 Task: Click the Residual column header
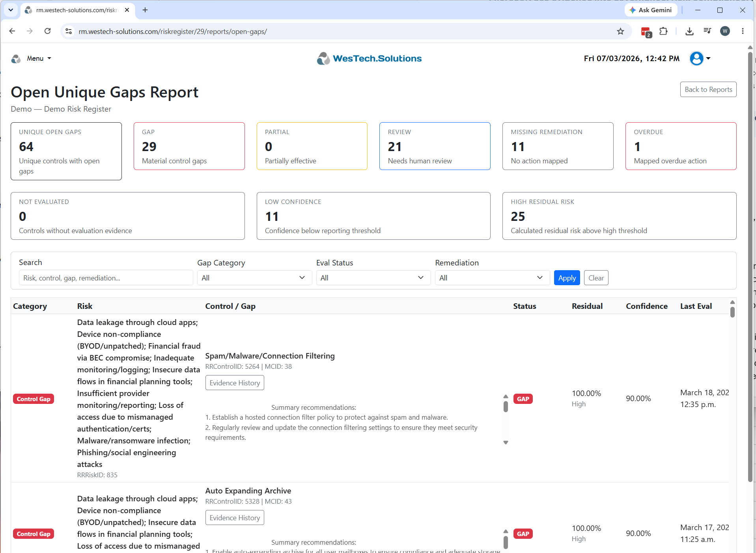coord(587,306)
